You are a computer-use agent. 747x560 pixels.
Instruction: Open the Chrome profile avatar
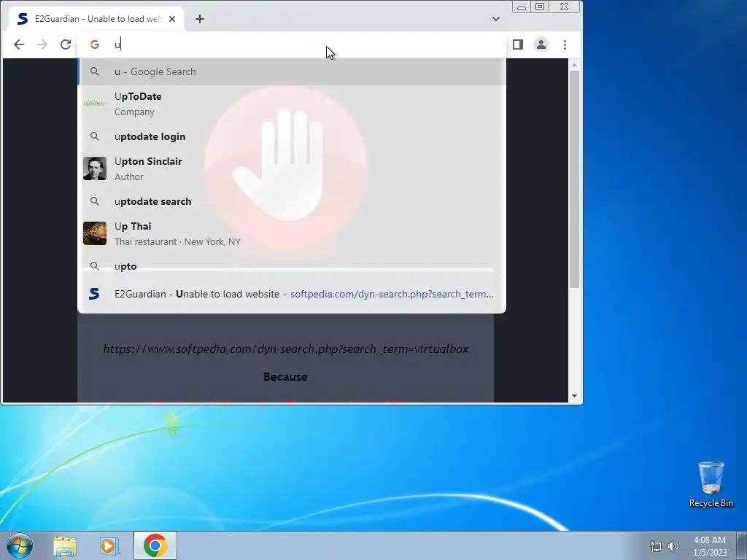[541, 44]
